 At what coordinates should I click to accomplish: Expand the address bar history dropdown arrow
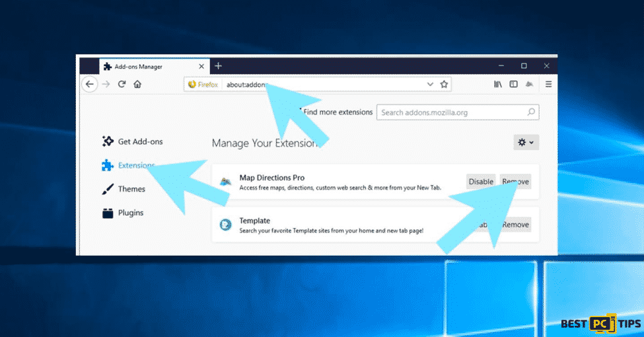pos(430,85)
